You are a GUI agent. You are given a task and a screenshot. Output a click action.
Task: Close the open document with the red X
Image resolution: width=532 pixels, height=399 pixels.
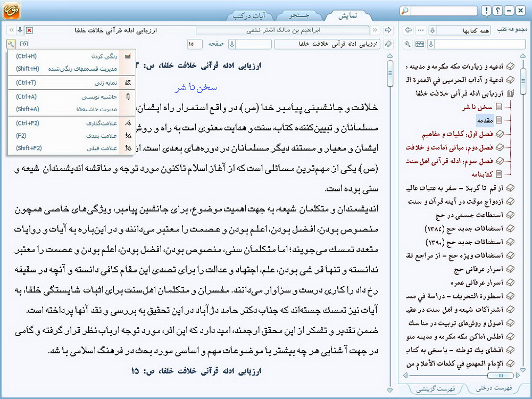coord(29,30)
